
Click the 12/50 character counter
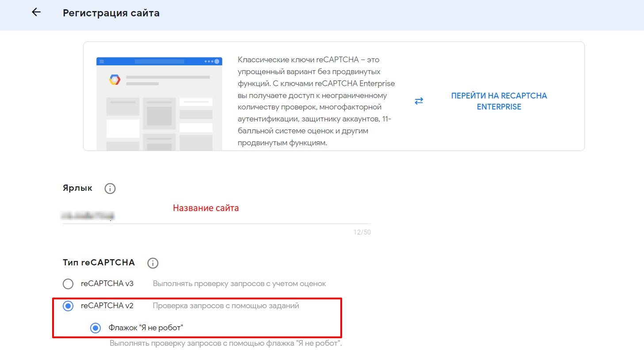[362, 232]
